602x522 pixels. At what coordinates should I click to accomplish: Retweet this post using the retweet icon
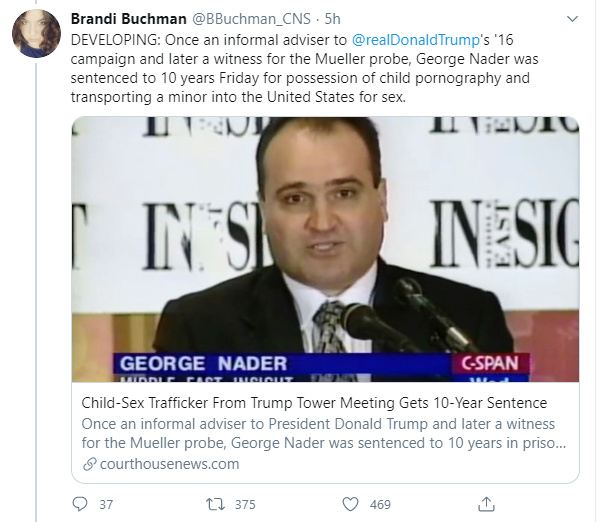[215, 504]
